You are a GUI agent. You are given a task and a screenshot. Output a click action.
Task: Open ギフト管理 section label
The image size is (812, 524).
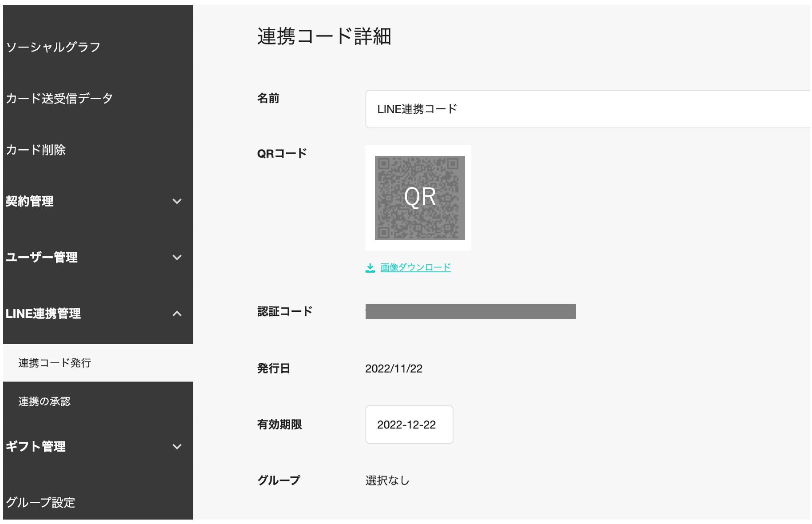[36, 446]
